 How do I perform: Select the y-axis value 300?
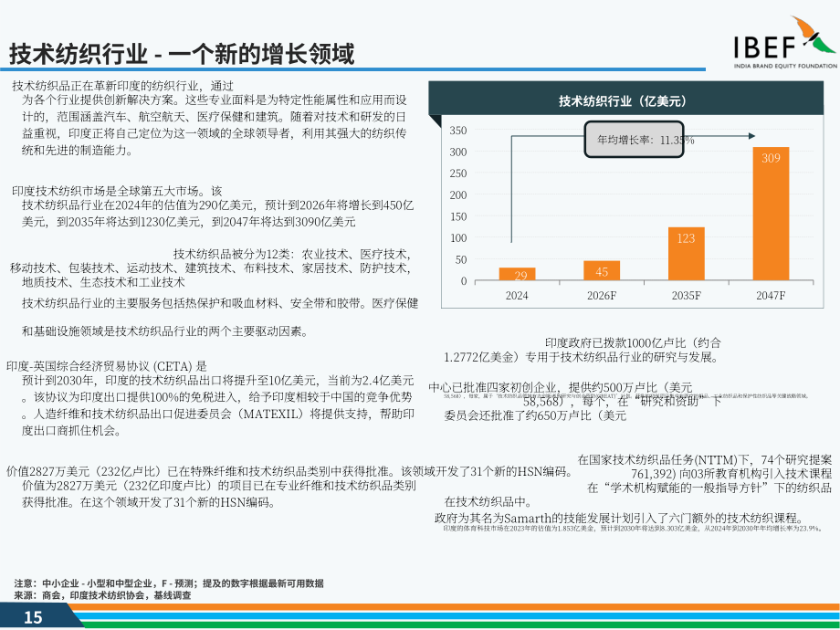coord(458,152)
